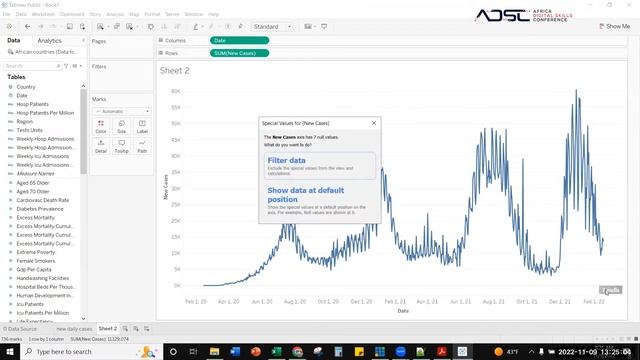Click the New Dashboard tab icon at bottom
Viewport: 640px width, 360px height.
(x=136, y=329)
